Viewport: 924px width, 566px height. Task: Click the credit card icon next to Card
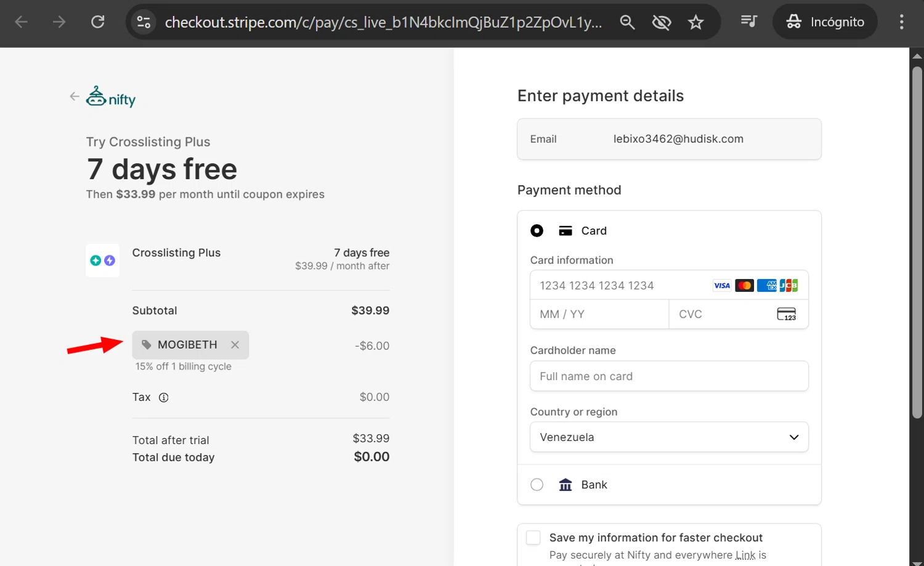pos(565,231)
